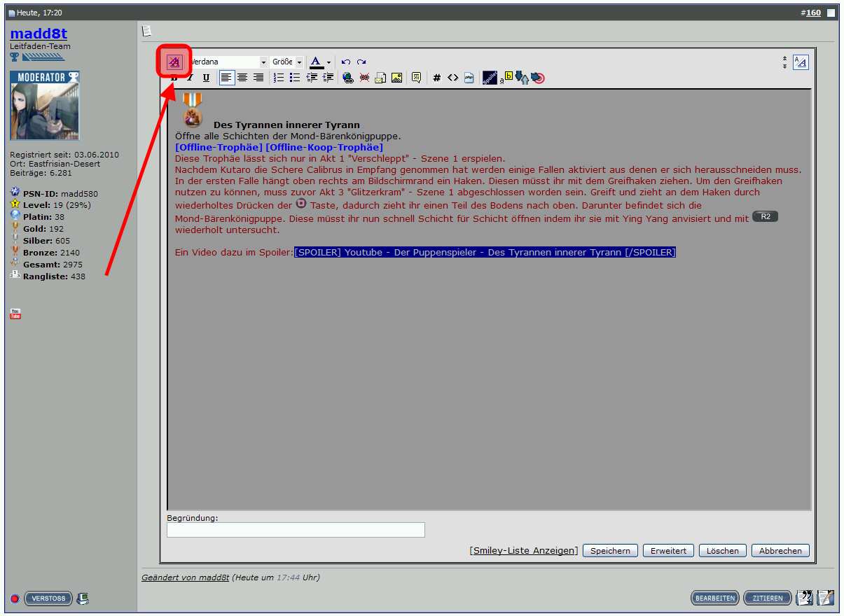This screenshot has height=616, width=844.
Task: Open the Verdana font dropdown
Action: pyautogui.click(x=263, y=62)
